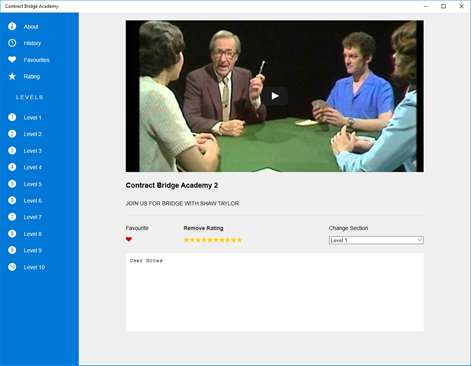471x366 pixels.
Task: Click the JOIN US FOR BRIDGE description
Action: tap(182, 203)
